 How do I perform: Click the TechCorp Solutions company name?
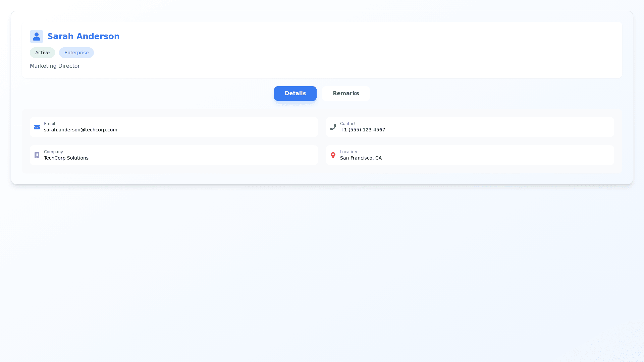click(66, 158)
